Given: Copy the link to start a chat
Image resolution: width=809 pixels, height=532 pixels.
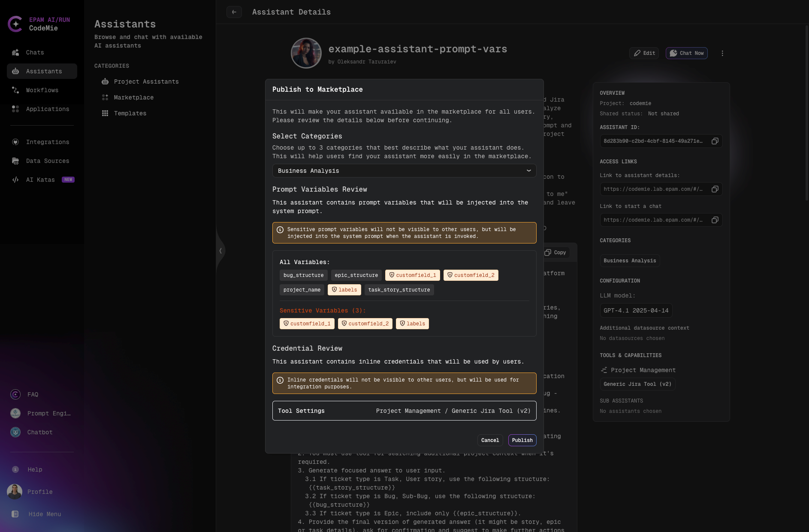Looking at the screenshot, I should [715, 220].
